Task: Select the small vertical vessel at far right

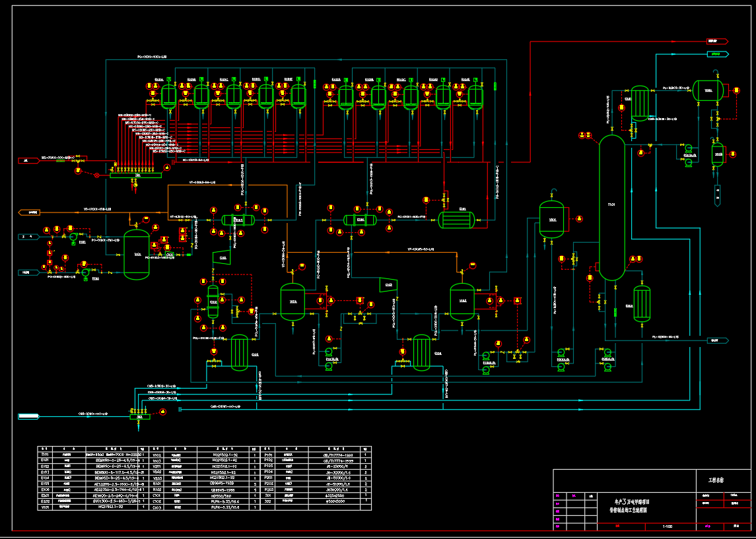Action: point(717,154)
